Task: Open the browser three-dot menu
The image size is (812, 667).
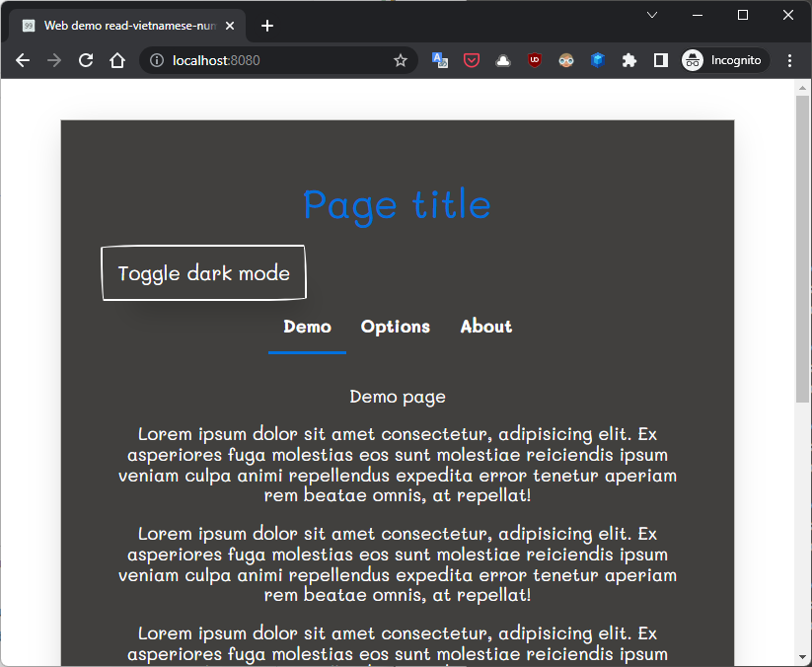Action: [x=789, y=60]
